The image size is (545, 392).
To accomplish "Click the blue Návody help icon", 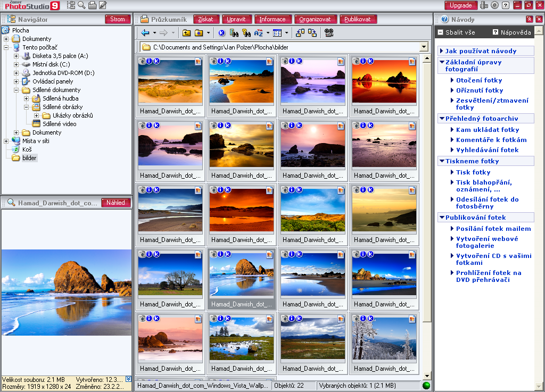I will click(x=444, y=20).
